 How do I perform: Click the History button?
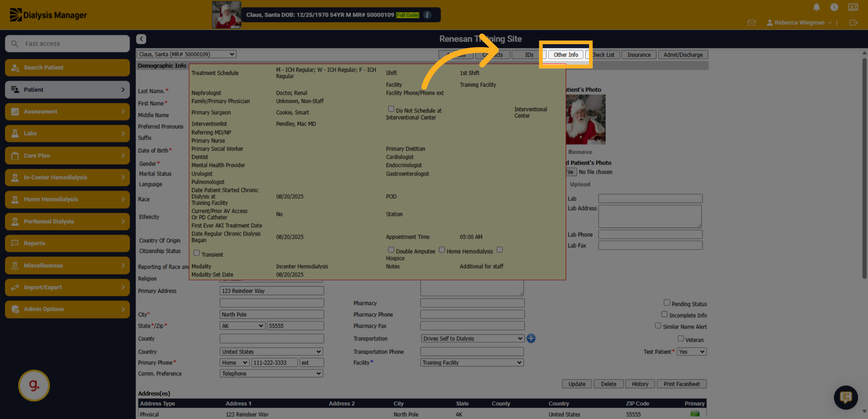pos(640,384)
